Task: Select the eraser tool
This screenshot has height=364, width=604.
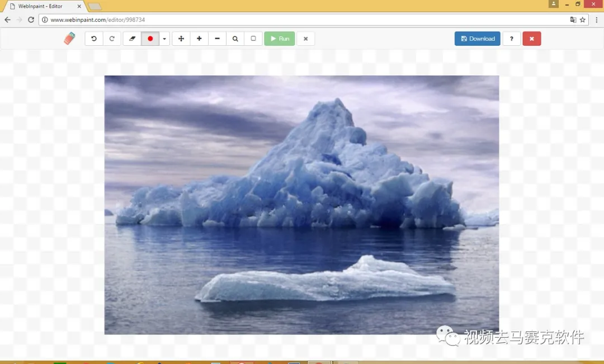Action: [x=132, y=39]
